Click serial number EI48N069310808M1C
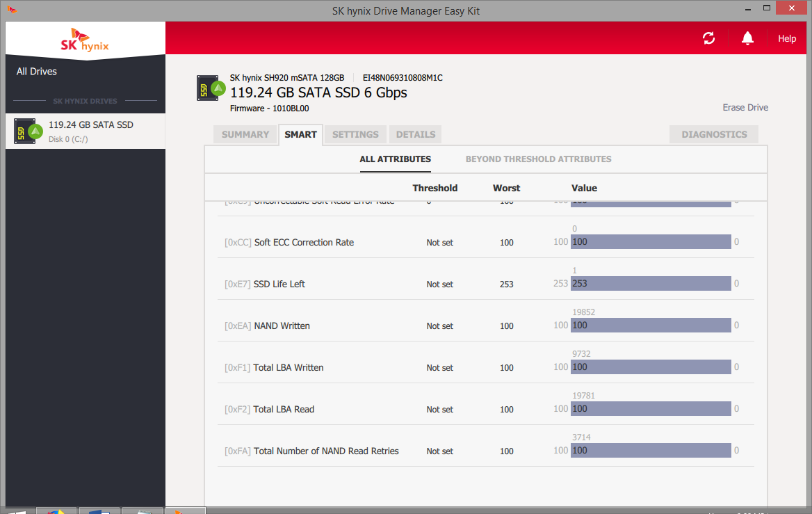The height and width of the screenshot is (514, 812). tap(403, 78)
